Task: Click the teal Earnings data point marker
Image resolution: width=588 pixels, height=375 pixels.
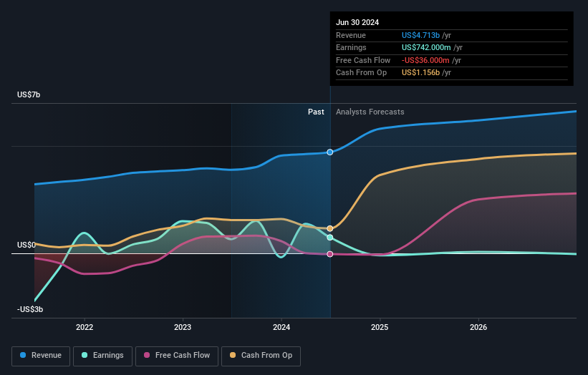Action: coord(330,238)
